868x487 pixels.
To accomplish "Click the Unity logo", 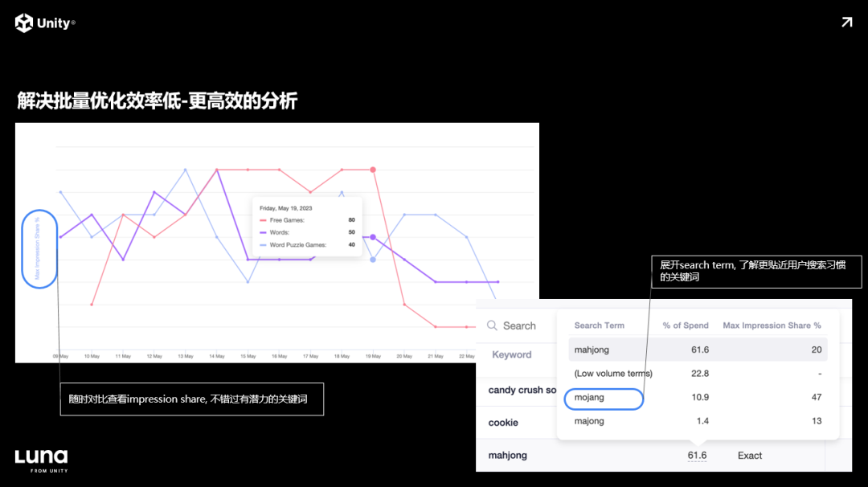I will (45, 23).
